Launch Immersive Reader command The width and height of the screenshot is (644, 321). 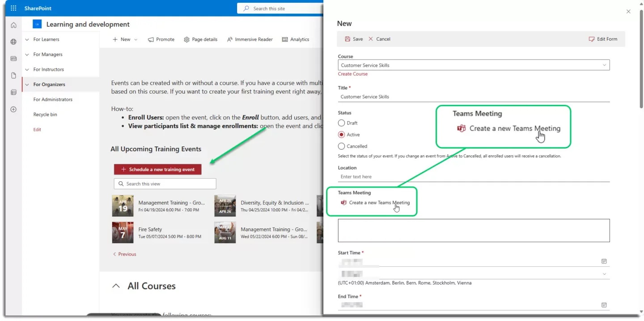point(250,39)
